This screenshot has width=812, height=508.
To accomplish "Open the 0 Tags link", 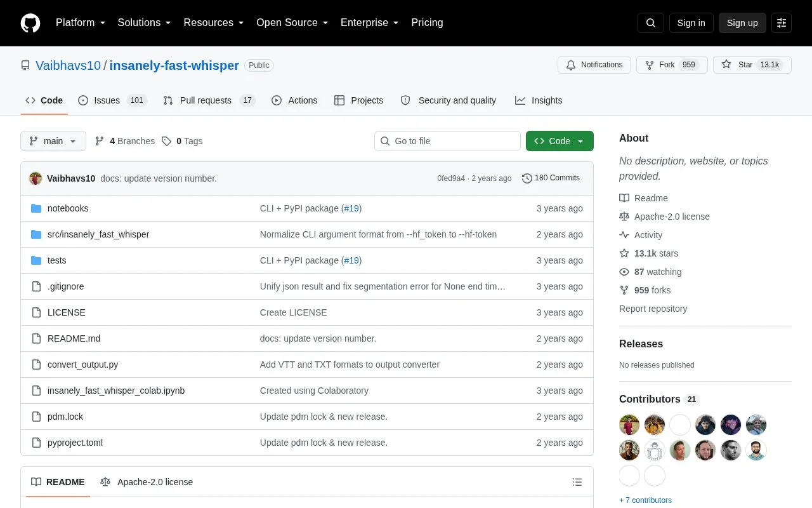I will point(182,141).
